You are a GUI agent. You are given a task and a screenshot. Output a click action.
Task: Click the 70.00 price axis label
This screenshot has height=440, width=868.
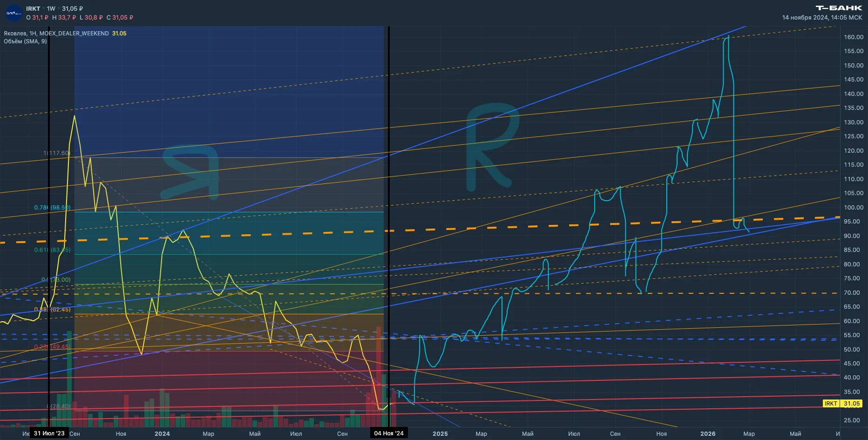pos(852,292)
